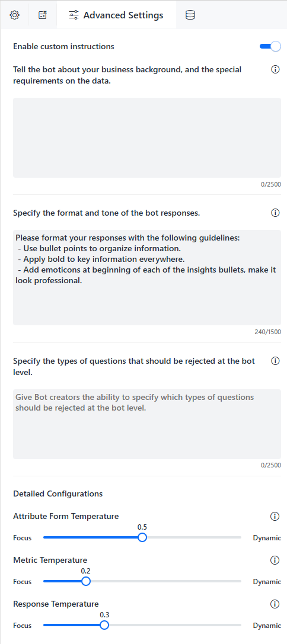The image size is (287, 644).
Task: Click the Focus end of Attribute Form track
Action: point(45,537)
